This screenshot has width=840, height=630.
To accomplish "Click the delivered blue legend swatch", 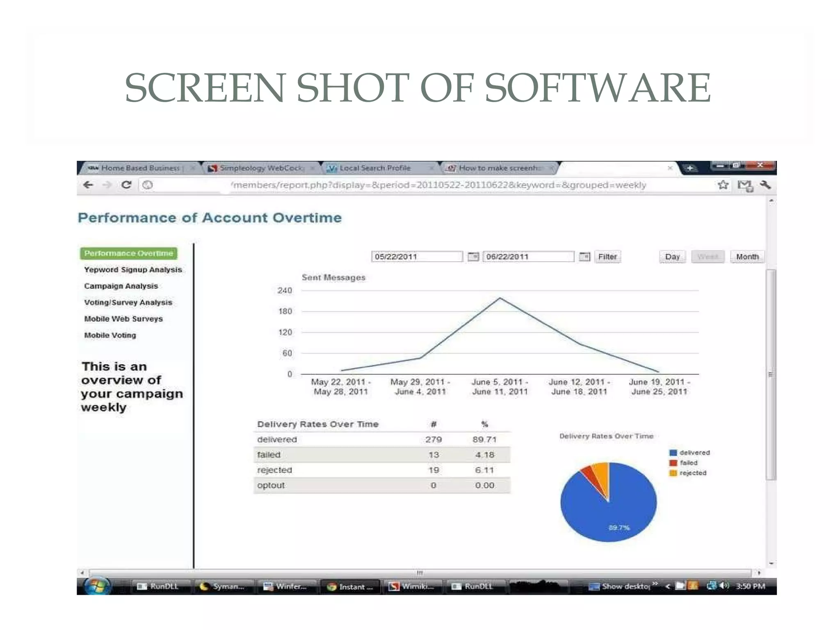I will pyautogui.click(x=673, y=453).
